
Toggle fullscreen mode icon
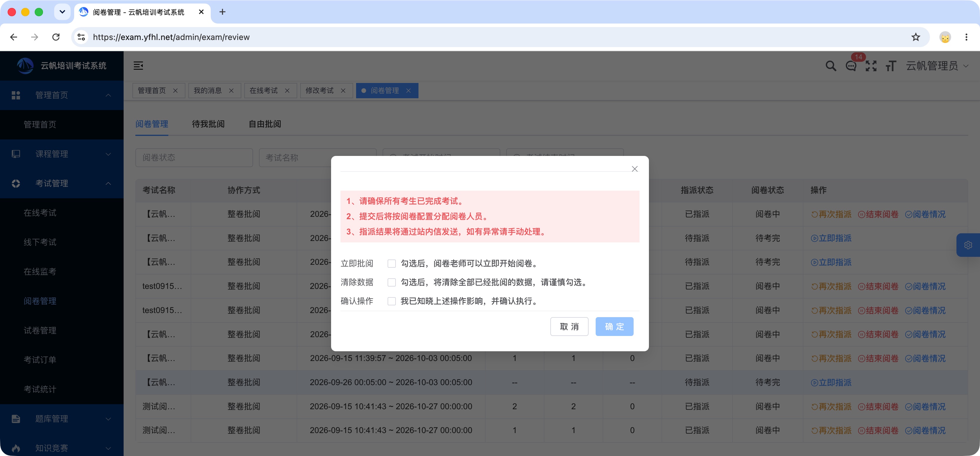pos(871,66)
